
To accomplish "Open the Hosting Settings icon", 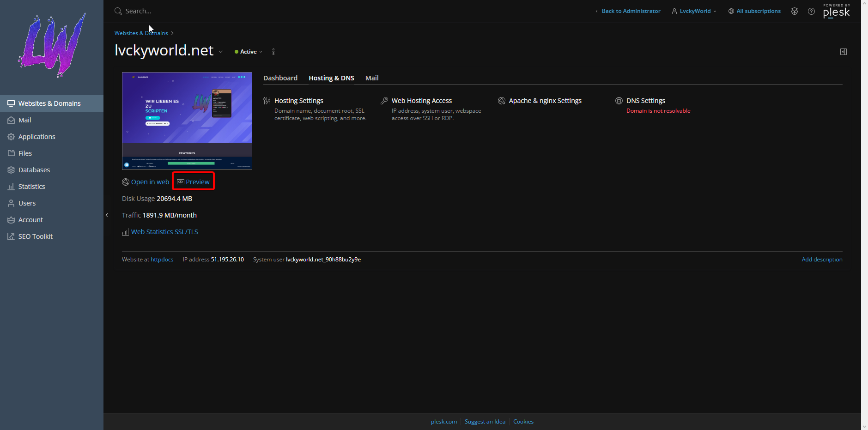I will [x=267, y=101].
